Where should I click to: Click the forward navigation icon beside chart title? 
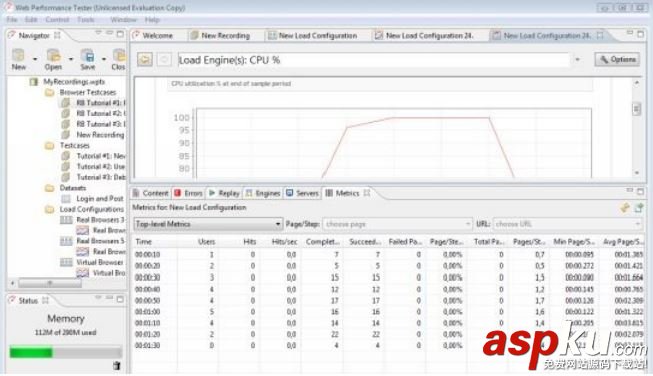click(164, 60)
